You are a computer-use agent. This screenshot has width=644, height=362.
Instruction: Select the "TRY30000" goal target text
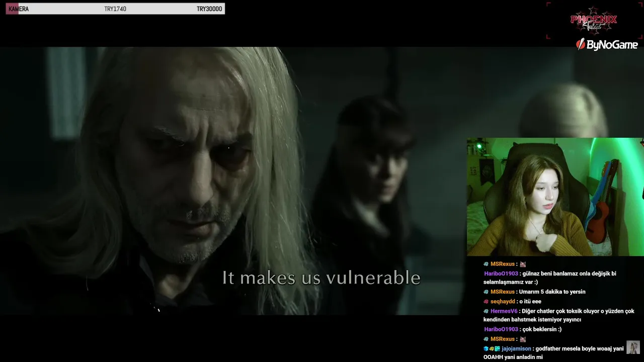[209, 9]
